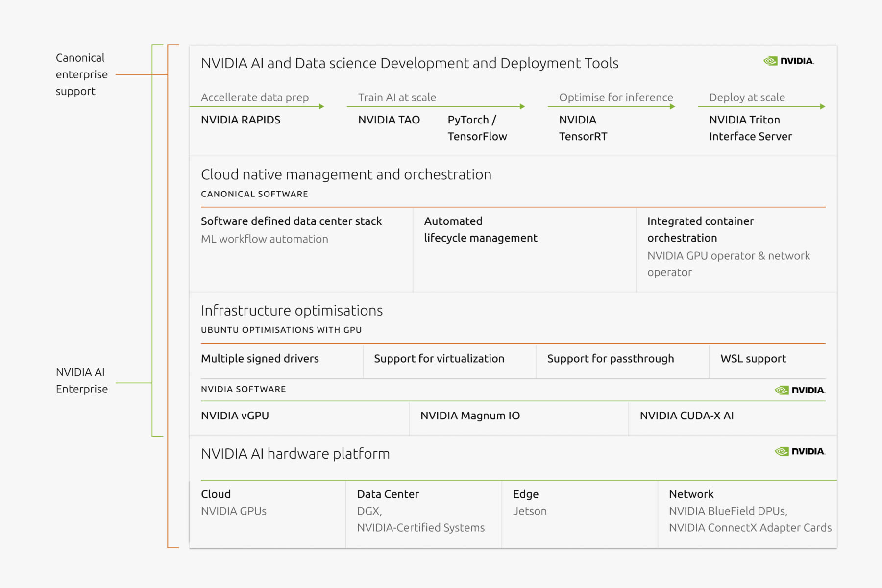Click NVIDIA AI hardware platform title

click(295, 454)
